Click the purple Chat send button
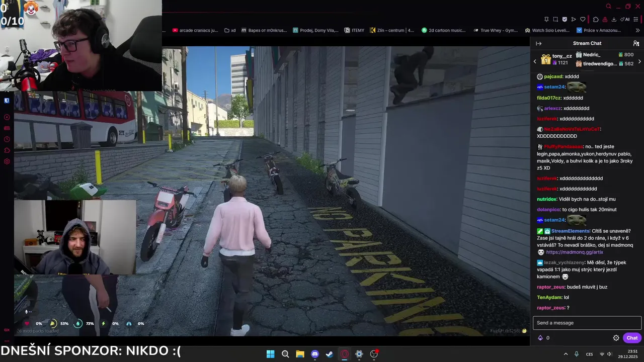Screen dimensions: 644x362 [x=632, y=338]
